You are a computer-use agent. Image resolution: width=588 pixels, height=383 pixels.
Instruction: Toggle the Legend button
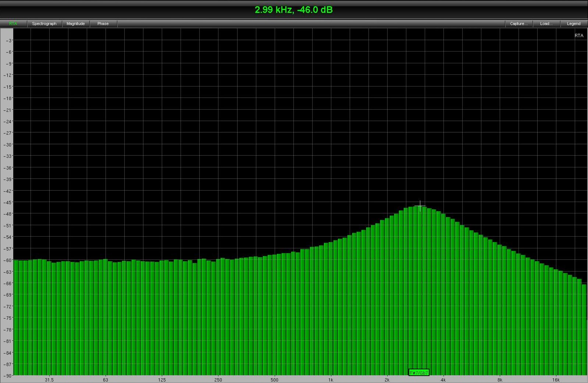(x=573, y=24)
